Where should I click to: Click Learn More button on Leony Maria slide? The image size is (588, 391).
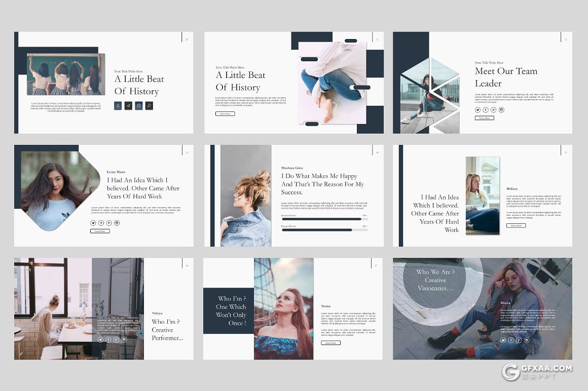[x=100, y=231]
